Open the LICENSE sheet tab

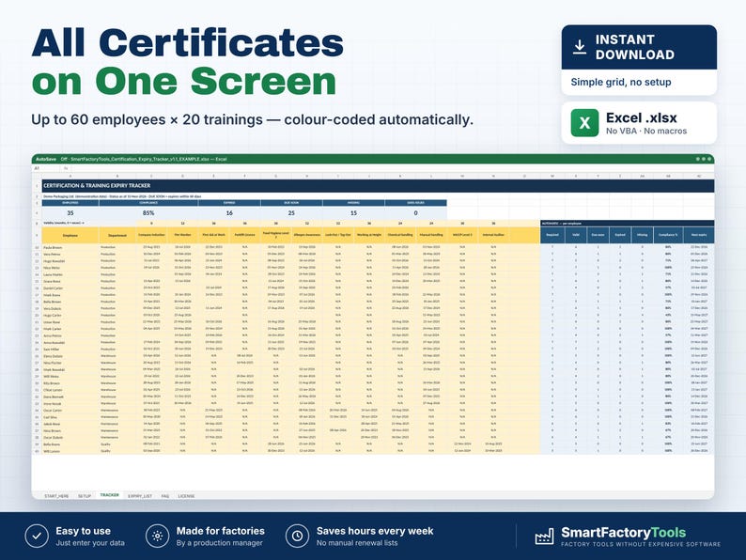coord(186,496)
